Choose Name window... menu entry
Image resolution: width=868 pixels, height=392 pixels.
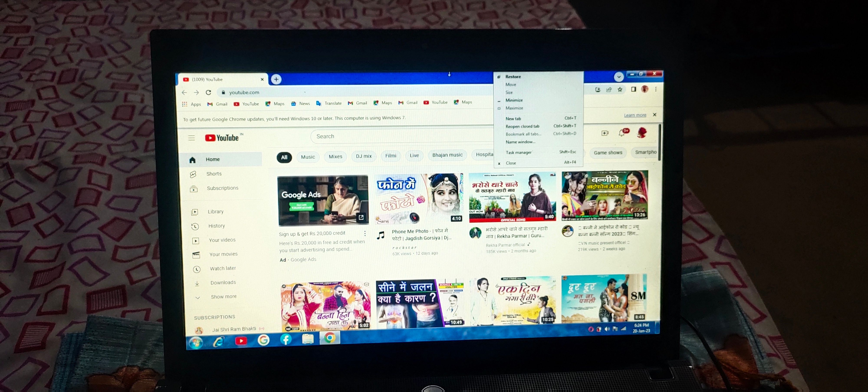click(538, 142)
